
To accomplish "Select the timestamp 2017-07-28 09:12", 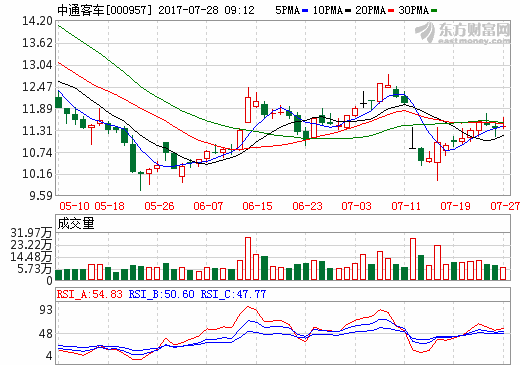I will [x=206, y=10].
